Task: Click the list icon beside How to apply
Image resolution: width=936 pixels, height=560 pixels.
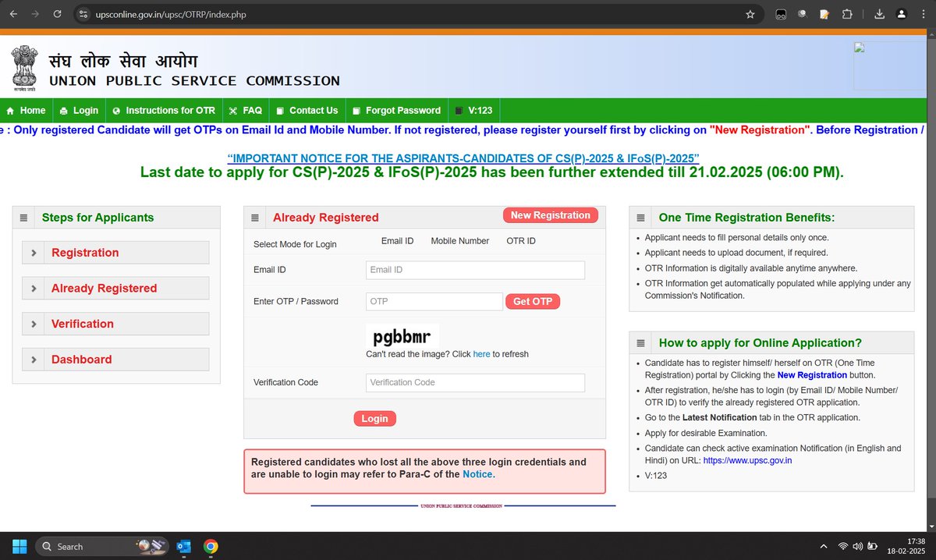Action: pyautogui.click(x=640, y=343)
